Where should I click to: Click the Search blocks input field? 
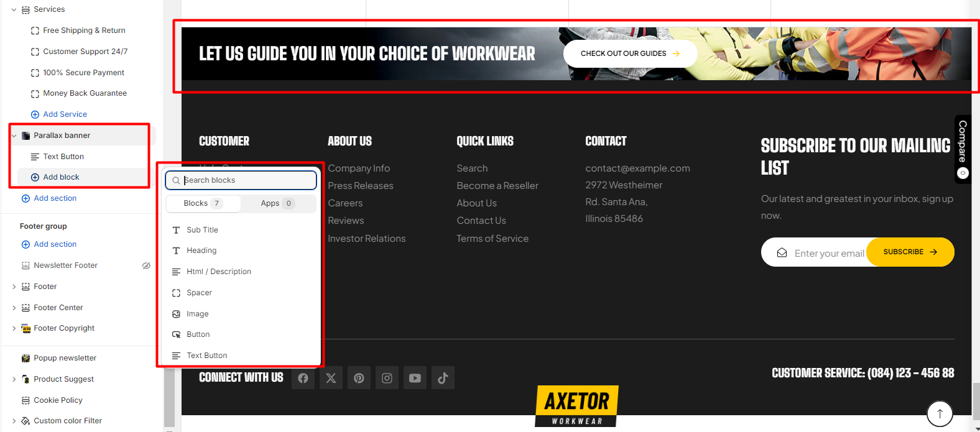(x=246, y=180)
